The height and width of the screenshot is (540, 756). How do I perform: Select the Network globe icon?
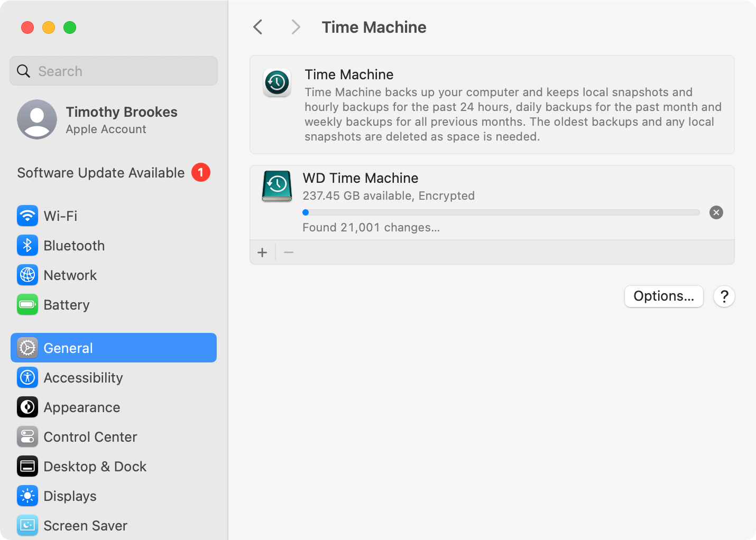coord(27,275)
